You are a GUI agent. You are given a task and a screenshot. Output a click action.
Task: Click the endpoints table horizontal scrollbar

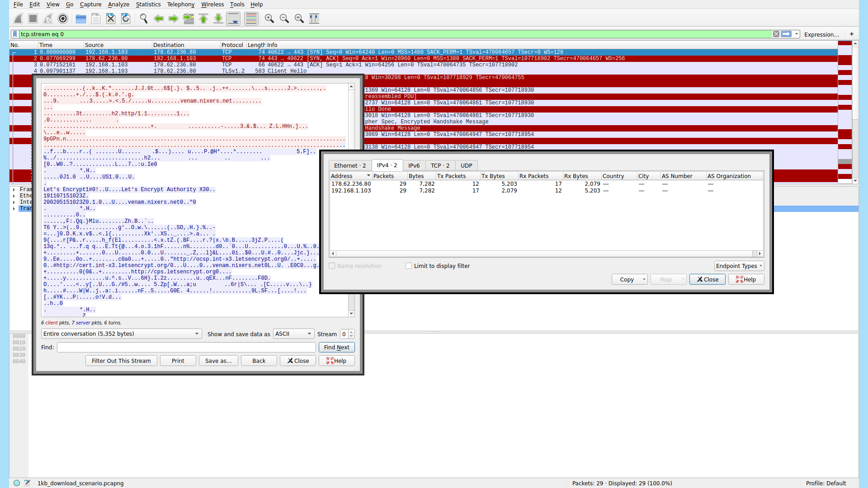point(546,253)
